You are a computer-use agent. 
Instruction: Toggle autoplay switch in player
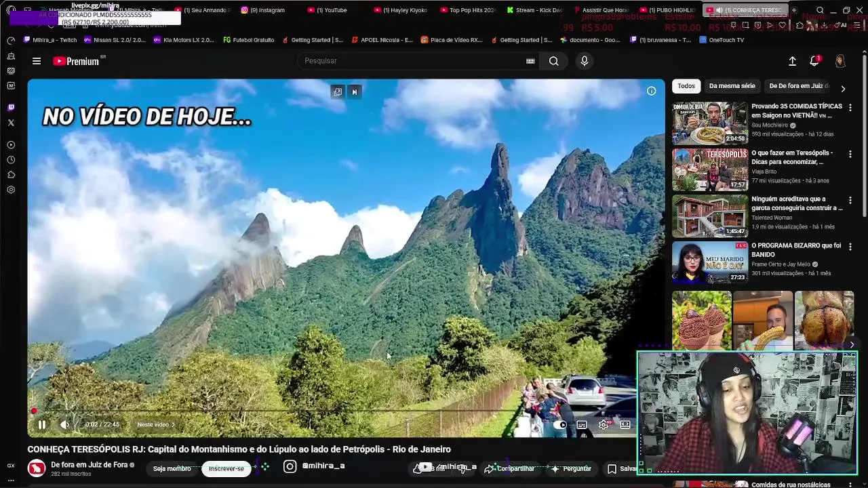(560, 424)
